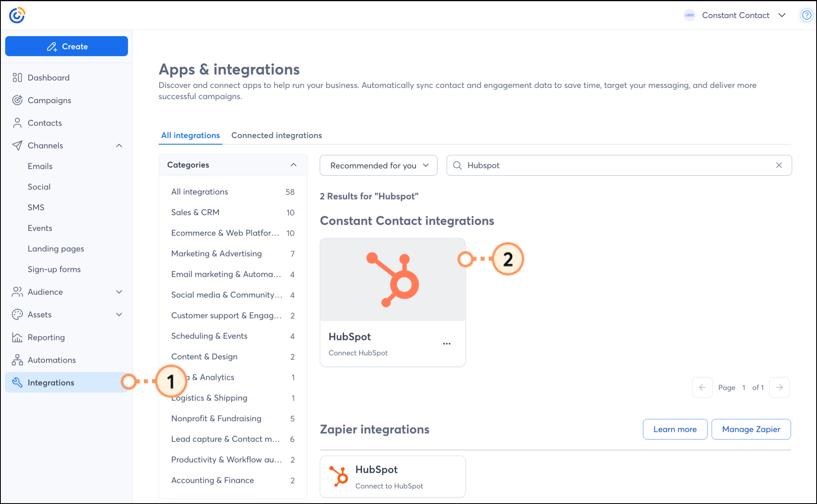Expand the Audience sidebar section
This screenshot has height=504, width=817.
[119, 292]
